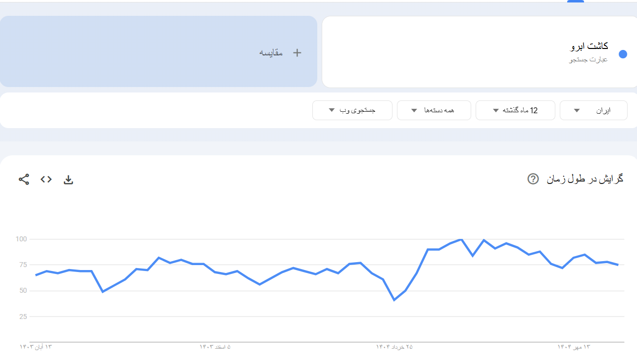Open the همه دسته‌ها categories dropdown
Image resolution: width=637 pixels, height=364 pixels.
pyautogui.click(x=434, y=110)
